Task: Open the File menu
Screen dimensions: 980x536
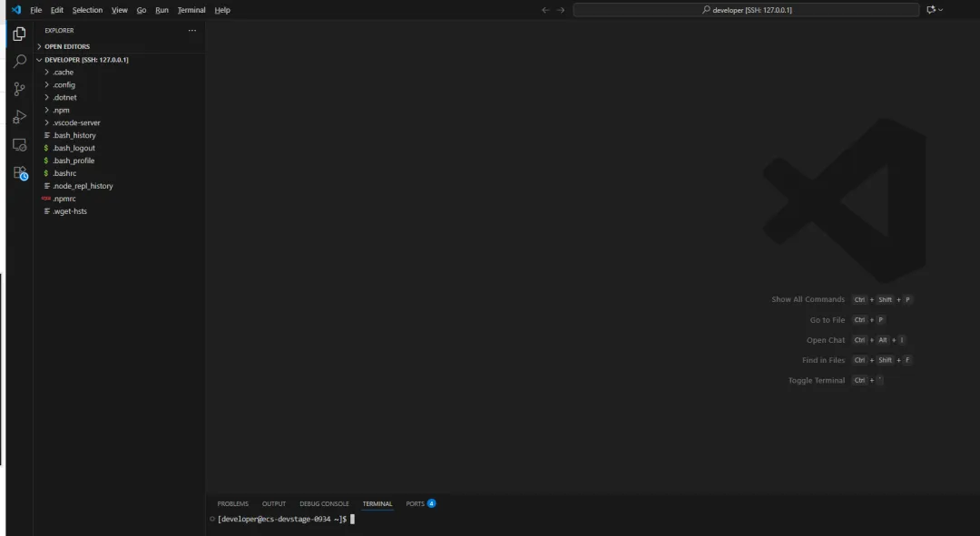Action: point(36,10)
